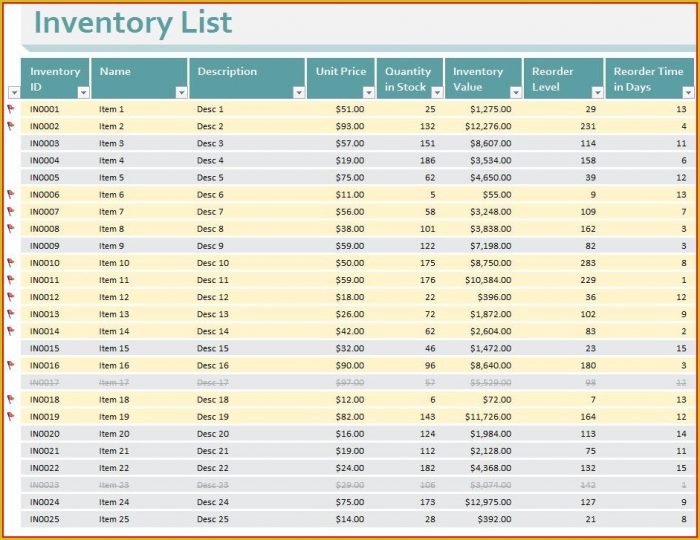Image resolution: width=700 pixels, height=540 pixels.
Task: Select cell Item 4
Action: 112,160
